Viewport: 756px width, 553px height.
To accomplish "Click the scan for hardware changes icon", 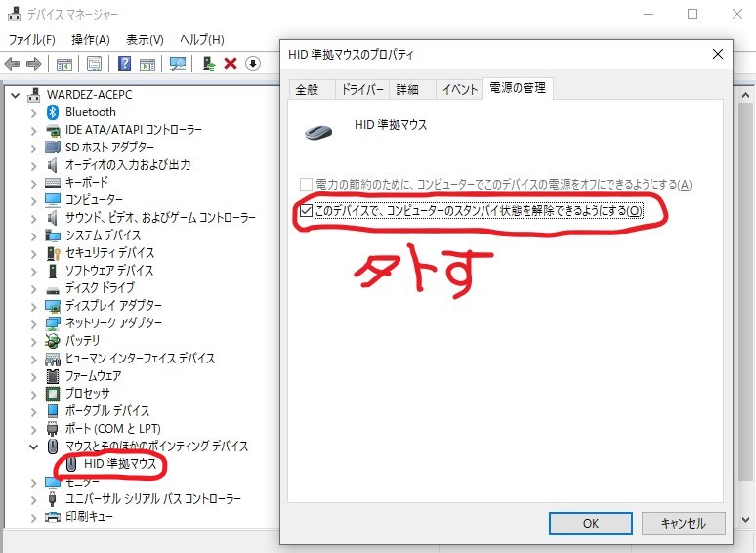I will pos(178,64).
